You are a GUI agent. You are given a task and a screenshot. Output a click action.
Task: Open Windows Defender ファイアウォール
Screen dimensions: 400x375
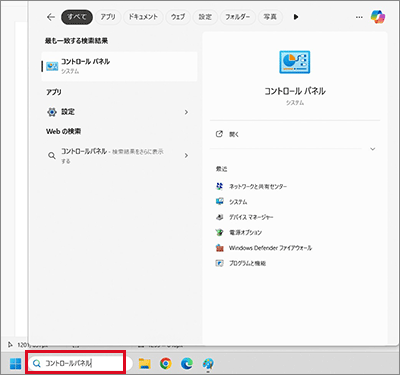(270, 248)
